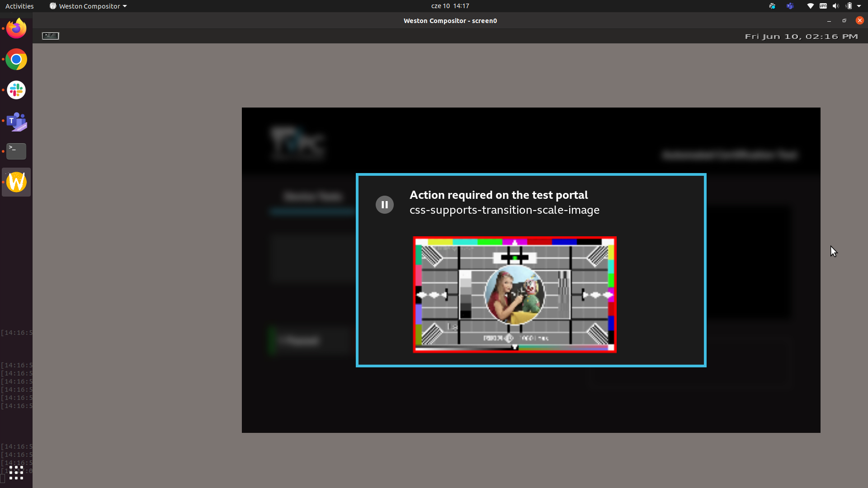This screenshot has height=488, width=868.
Task: Open Activities overview
Action: click(x=19, y=6)
